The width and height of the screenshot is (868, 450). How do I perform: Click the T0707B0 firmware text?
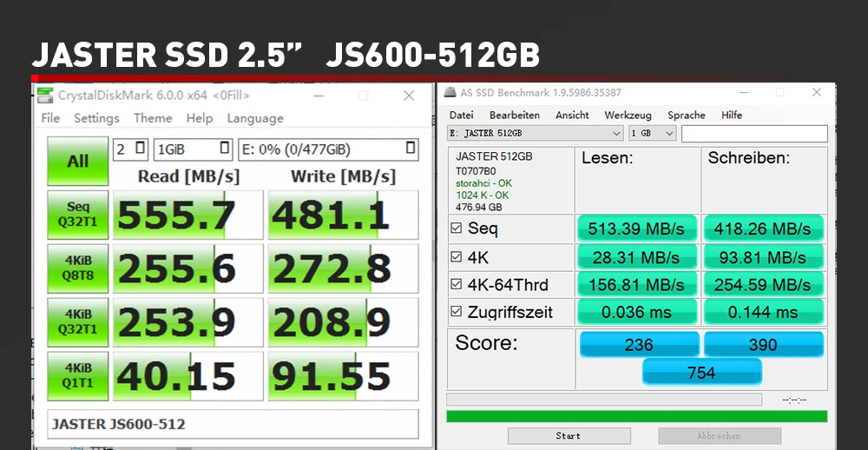tap(476, 170)
